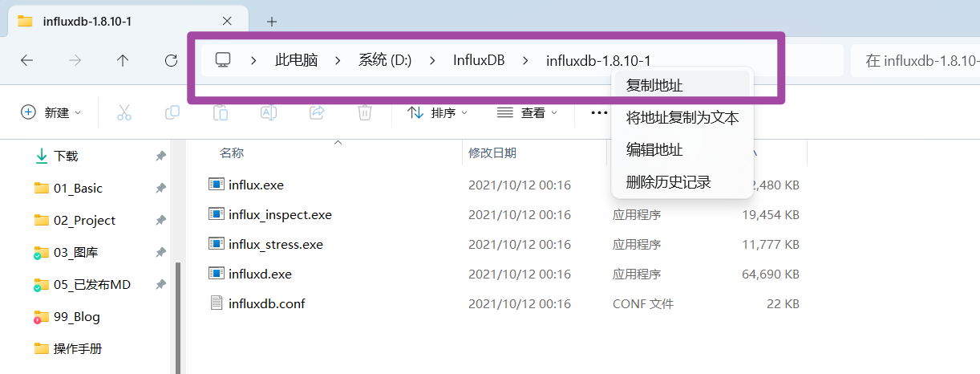The image size is (980, 374).
Task: Expand chevron after InfluxDB in address bar
Action: pyautogui.click(x=525, y=60)
